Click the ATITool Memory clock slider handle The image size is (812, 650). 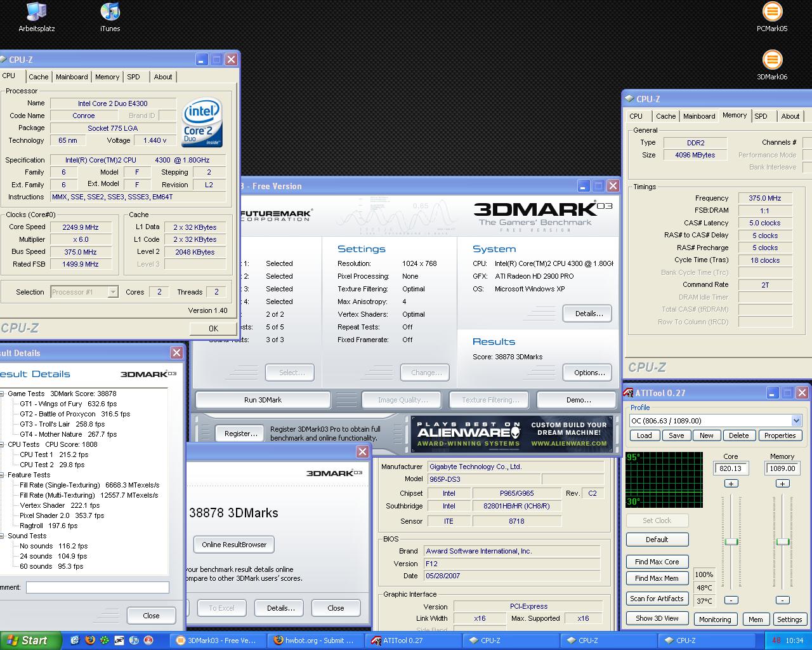click(x=782, y=541)
